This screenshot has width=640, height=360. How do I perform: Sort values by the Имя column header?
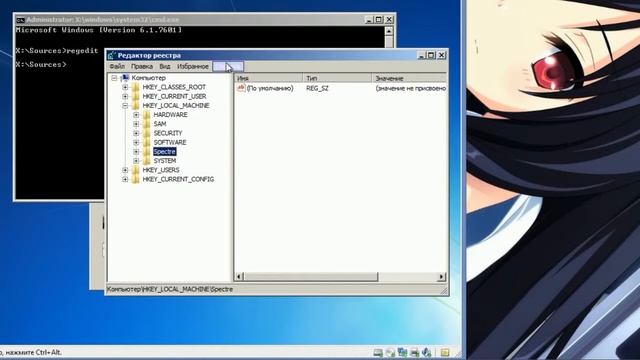pos(269,78)
